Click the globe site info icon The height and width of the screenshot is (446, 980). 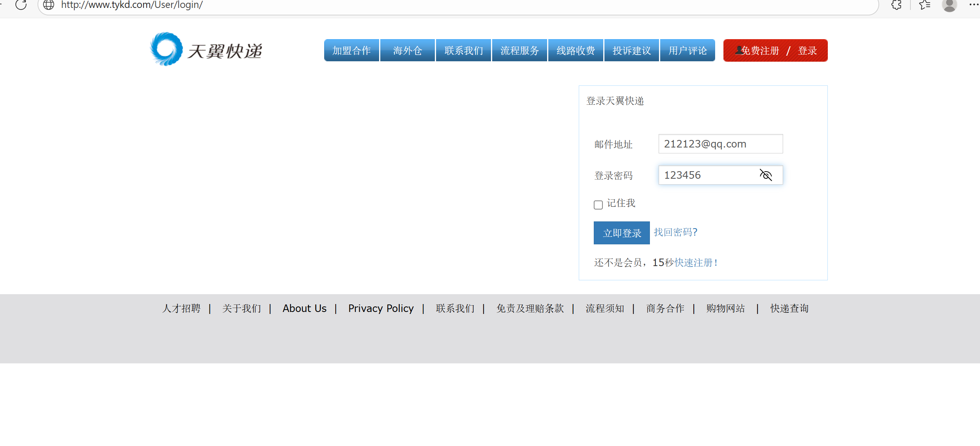coord(49,5)
